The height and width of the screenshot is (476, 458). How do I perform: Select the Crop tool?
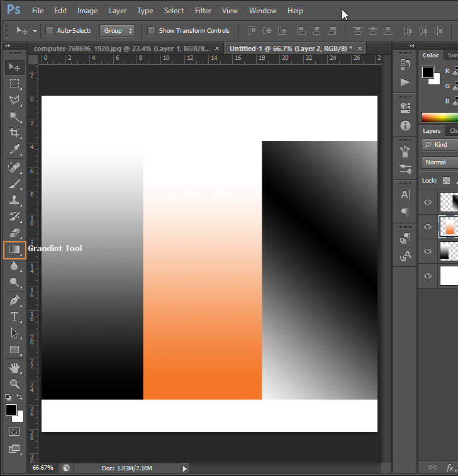click(x=14, y=133)
